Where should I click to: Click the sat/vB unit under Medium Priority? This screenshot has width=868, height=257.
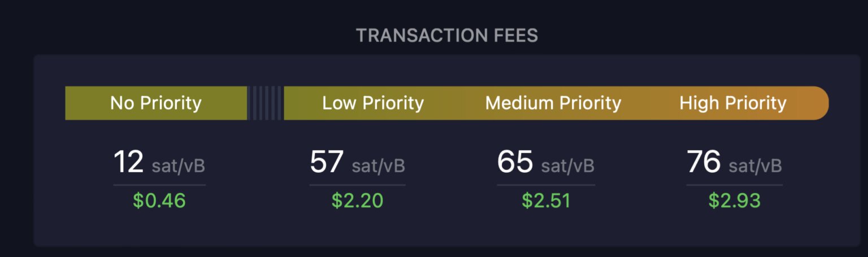[567, 166]
